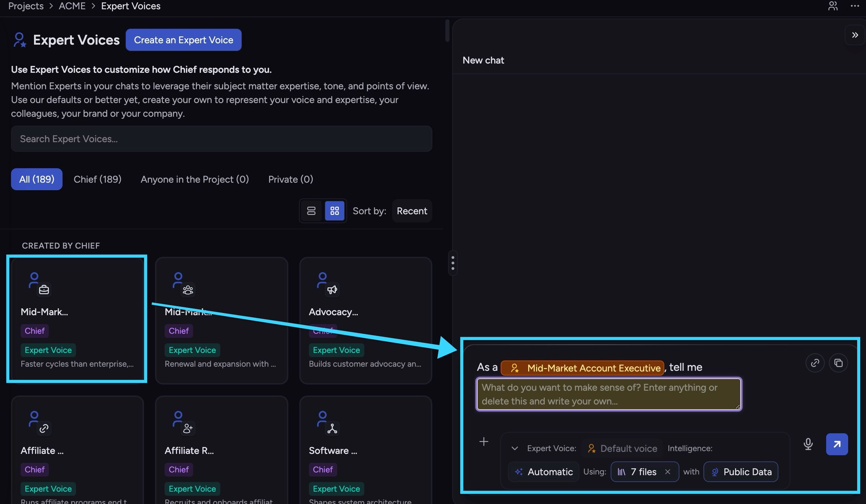Open the Advocacy... expert voice card
Screen dimensions: 866x504
366,321
